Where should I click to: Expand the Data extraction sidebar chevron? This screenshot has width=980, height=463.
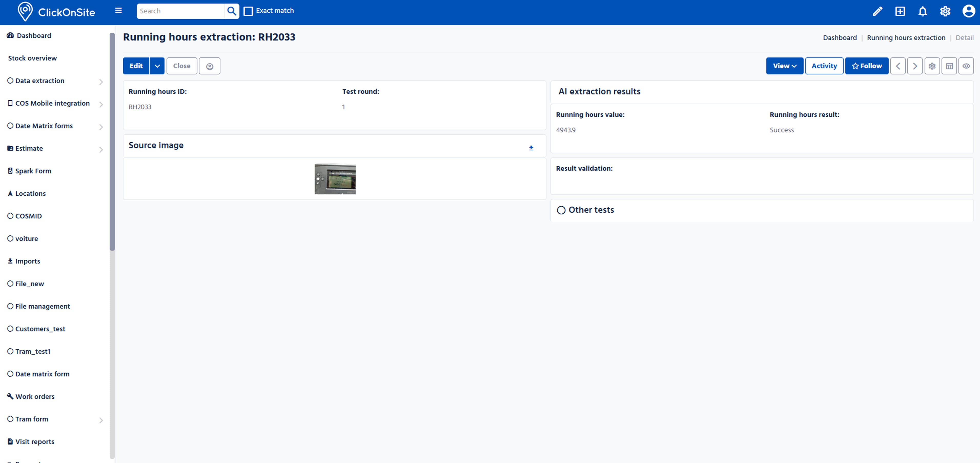tap(101, 82)
